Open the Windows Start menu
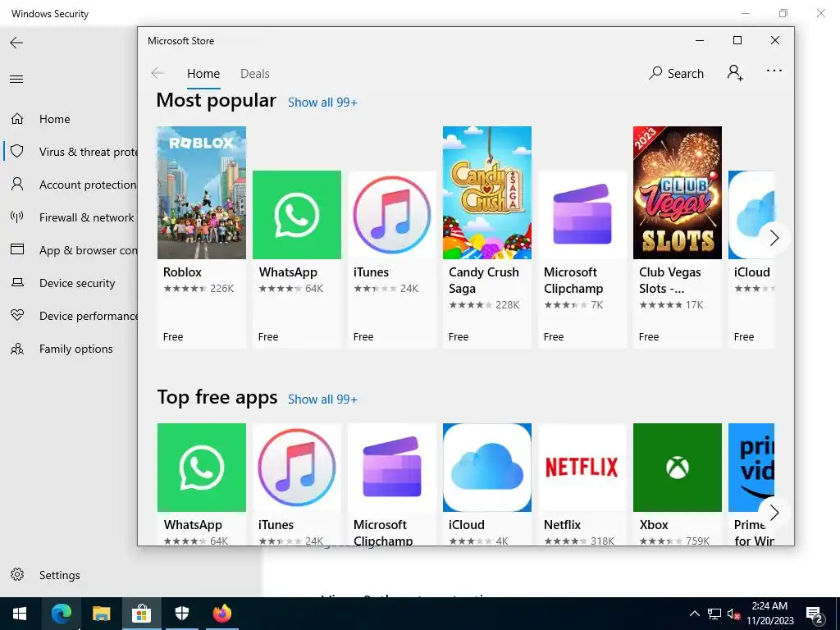840x630 pixels. click(x=20, y=614)
